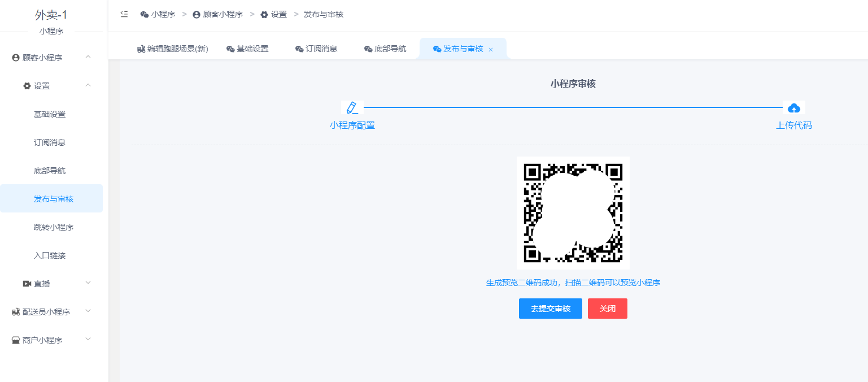Screen dimensions: 868x382
Task: Select 发布与审核 in the sidebar
Action: point(51,199)
